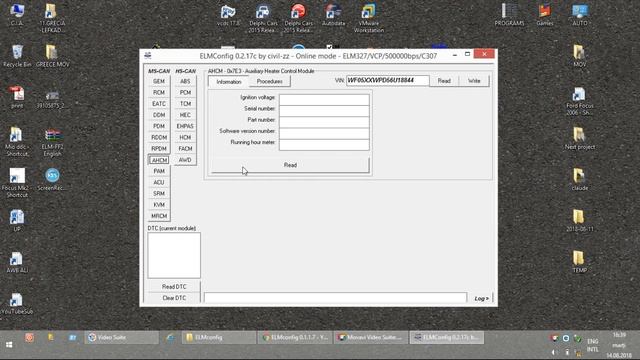Open the VMware Workstation desktop icon
Image resolution: width=640 pixels, height=360 pixels.
point(369,18)
